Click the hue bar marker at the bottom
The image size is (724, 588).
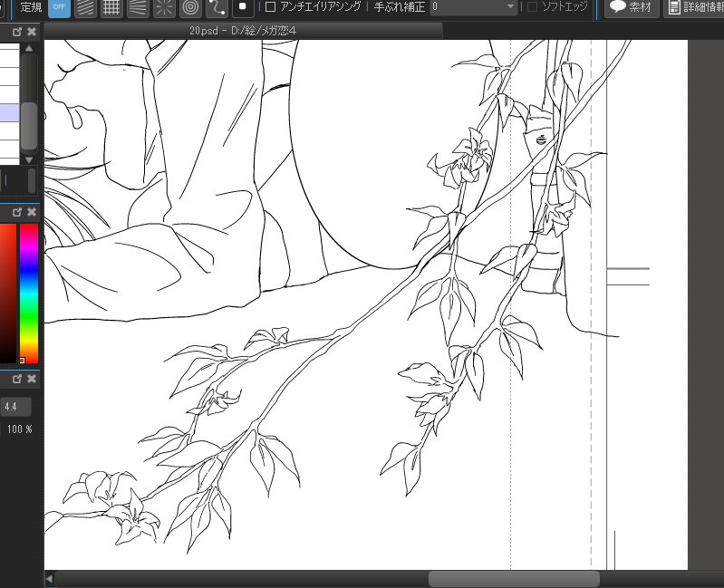tap(22, 361)
